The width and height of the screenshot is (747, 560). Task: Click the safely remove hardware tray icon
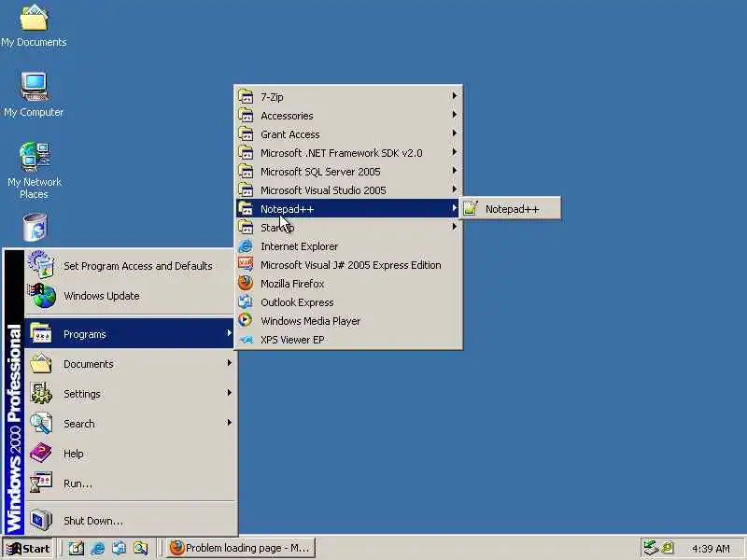(650, 548)
